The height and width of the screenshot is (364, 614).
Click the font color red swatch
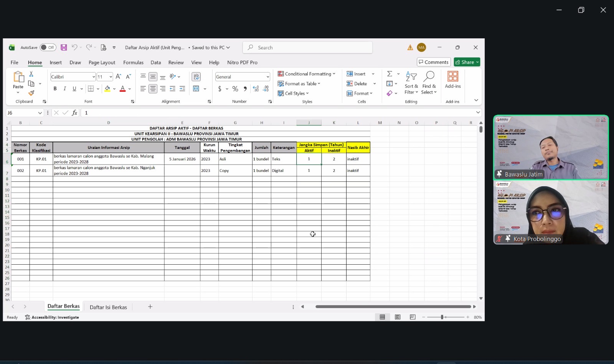pyautogui.click(x=122, y=89)
